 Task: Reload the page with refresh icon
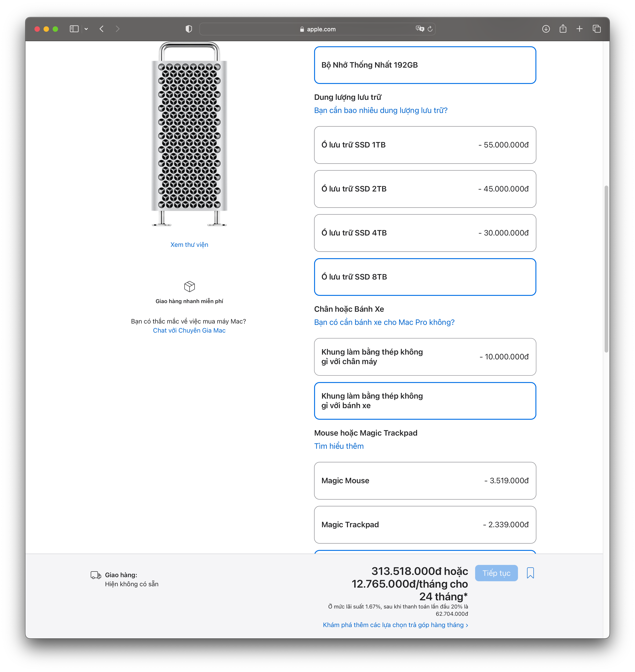(430, 29)
